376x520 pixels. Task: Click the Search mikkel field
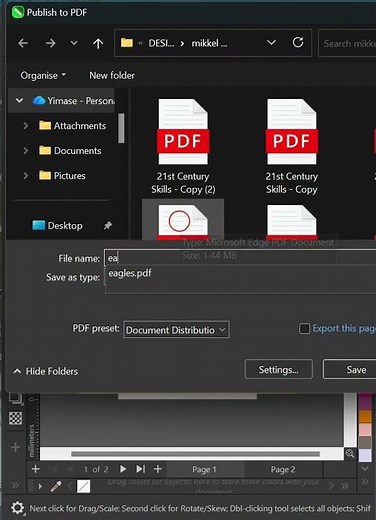pos(347,43)
